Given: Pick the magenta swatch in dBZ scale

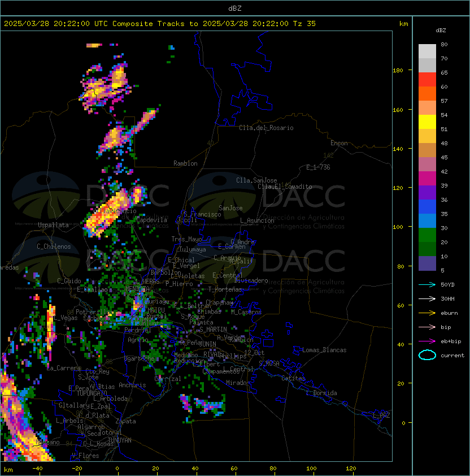Looking at the screenshot, I should pyautogui.click(x=427, y=179).
